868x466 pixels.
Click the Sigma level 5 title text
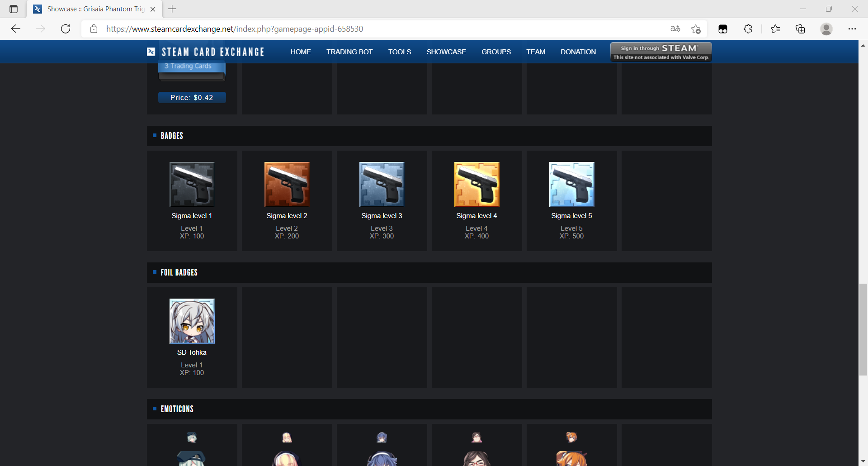pyautogui.click(x=571, y=216)
